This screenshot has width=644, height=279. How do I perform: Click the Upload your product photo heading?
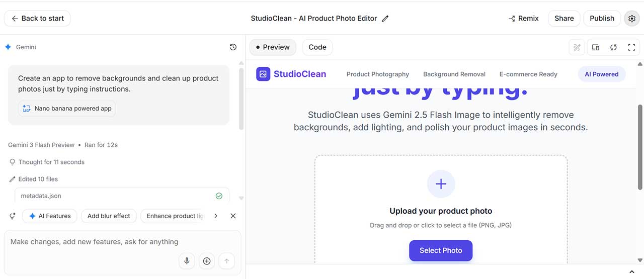441,211
